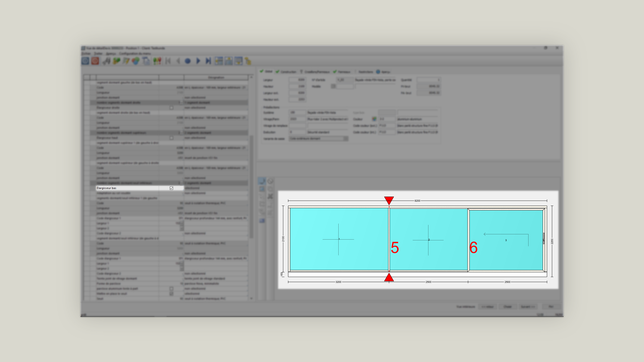Open the Variante de saisie dropdown
Screen dimensions: 644x362
pyautogui.click(x=319, y=139)
